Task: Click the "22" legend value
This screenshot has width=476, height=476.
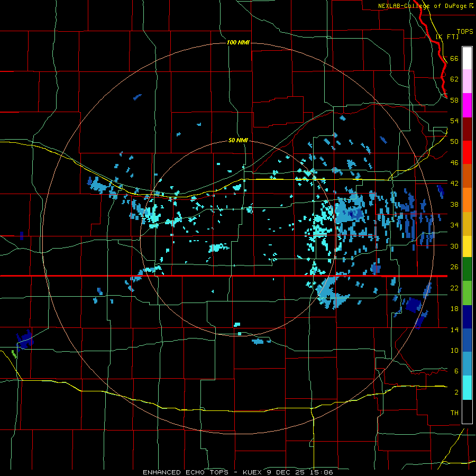Action: 454,288
